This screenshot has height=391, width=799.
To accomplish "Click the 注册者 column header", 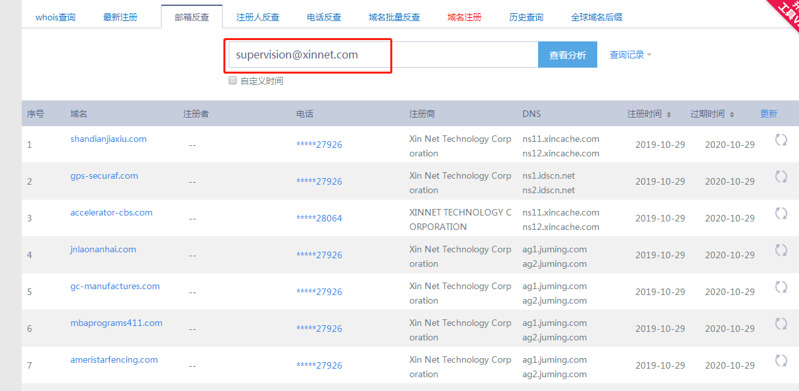I will pyautogui.click(x=196, y=114).
